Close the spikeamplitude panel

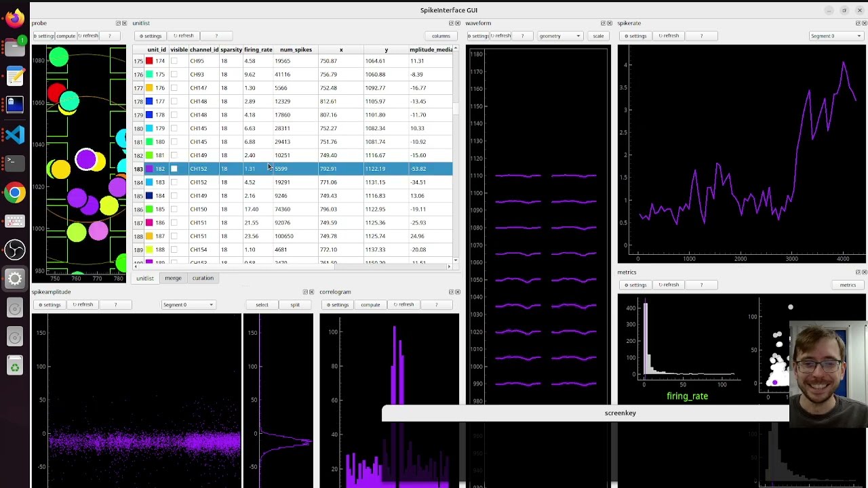click(311, 292)
